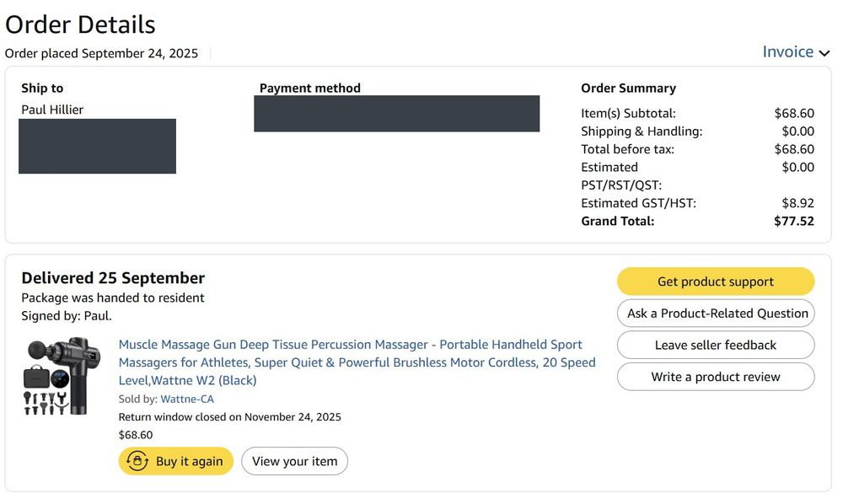This screenshot has width=843, height=504.
Task: Click the redacted payment method block
Action: pyautogui.click(x=396, y=114)
